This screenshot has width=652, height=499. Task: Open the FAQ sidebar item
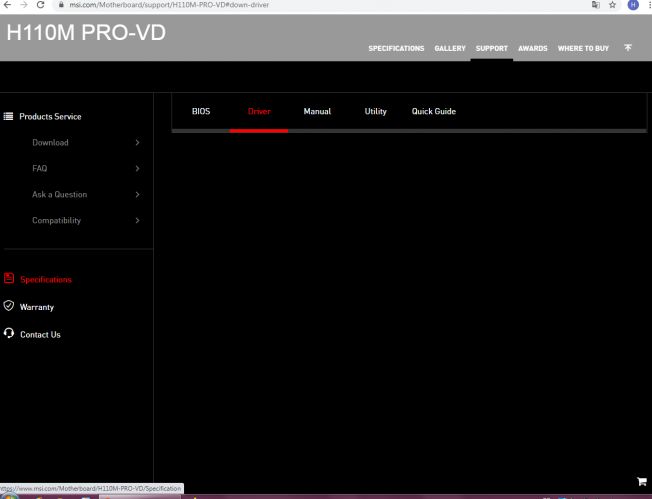pos(40,168)
